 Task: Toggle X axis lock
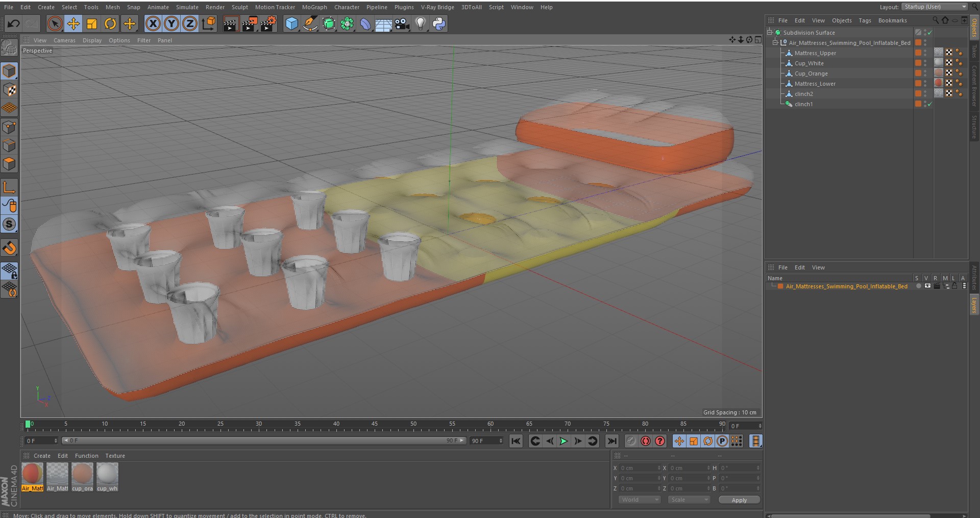(153, 23)
